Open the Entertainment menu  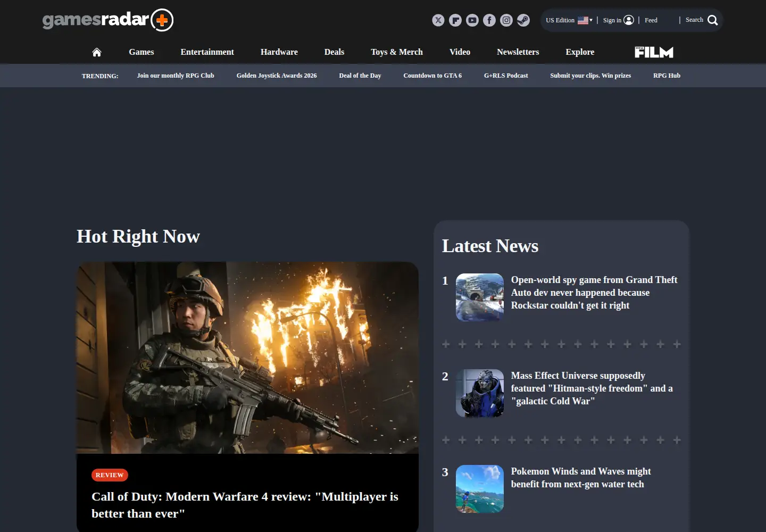pos(207,52)
